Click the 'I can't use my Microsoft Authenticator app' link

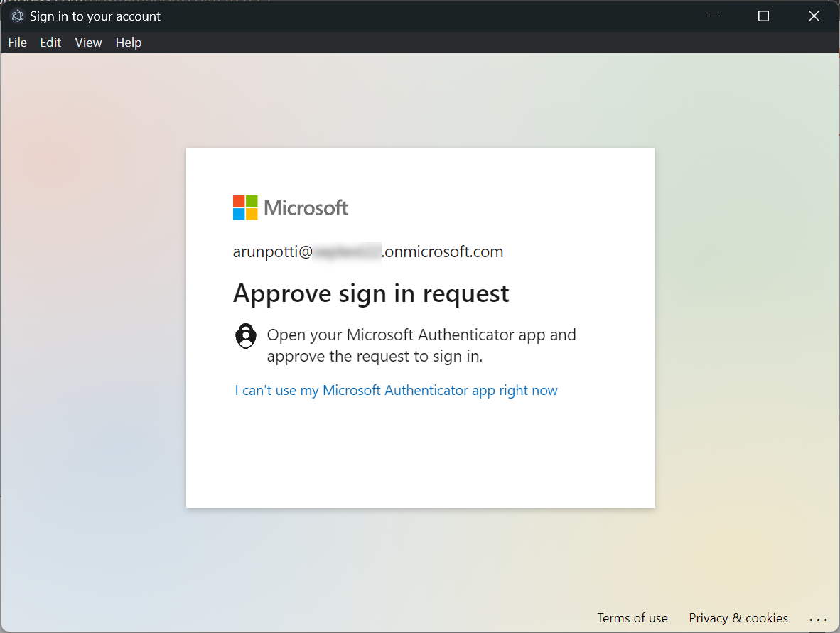point(396,391)
